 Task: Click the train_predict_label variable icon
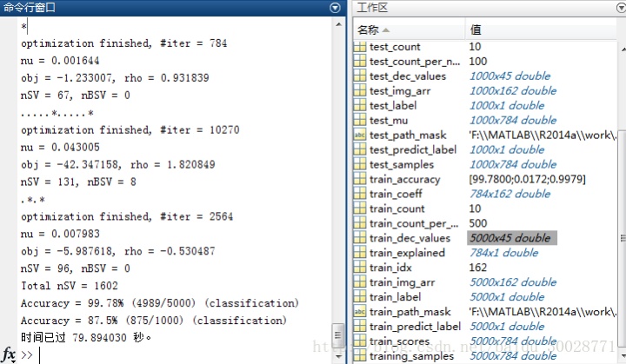[359, 327]
